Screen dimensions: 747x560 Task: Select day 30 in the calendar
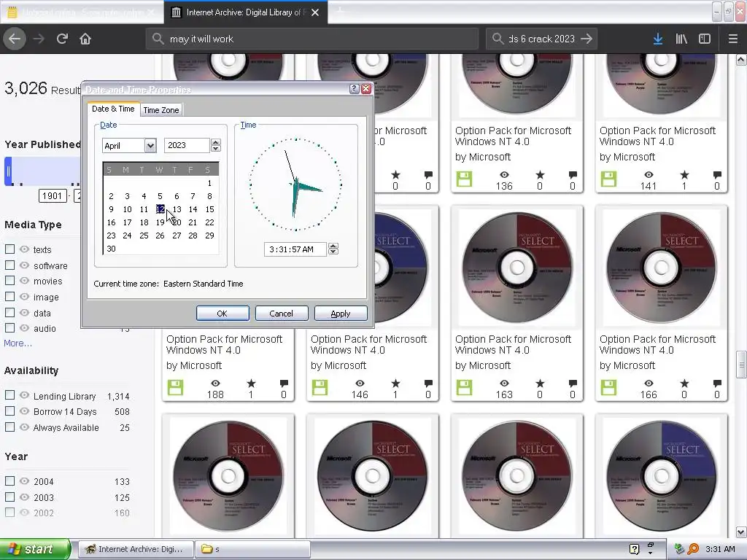coord(111,249)
